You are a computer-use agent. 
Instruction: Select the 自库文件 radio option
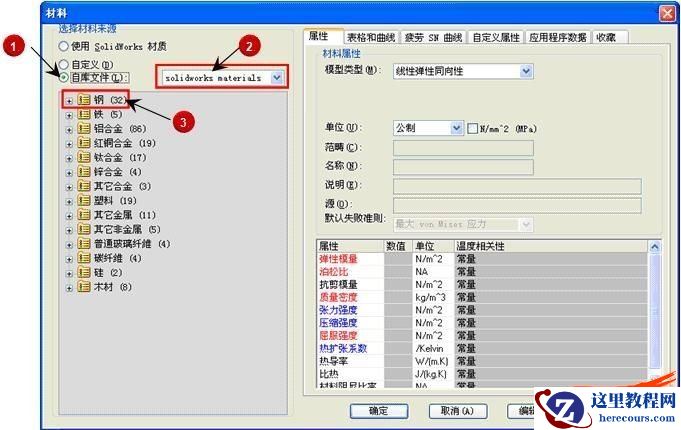click(63, 78)
